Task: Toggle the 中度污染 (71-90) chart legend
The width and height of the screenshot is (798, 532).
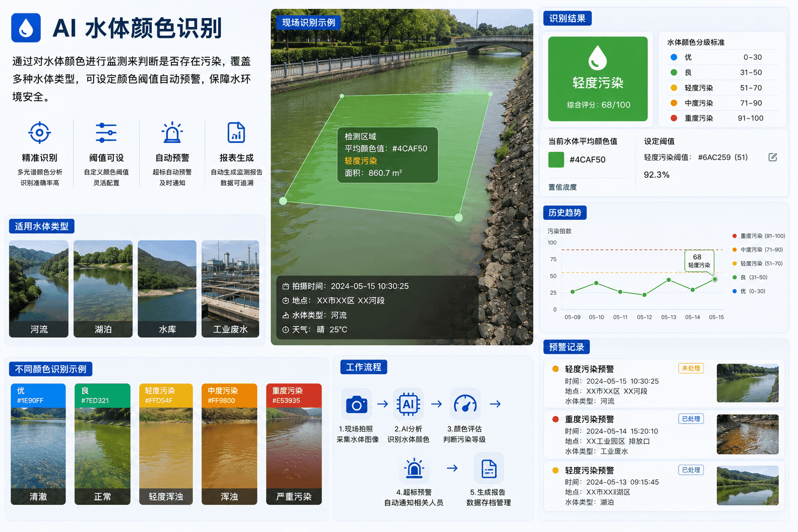Action: coord(757,250)
